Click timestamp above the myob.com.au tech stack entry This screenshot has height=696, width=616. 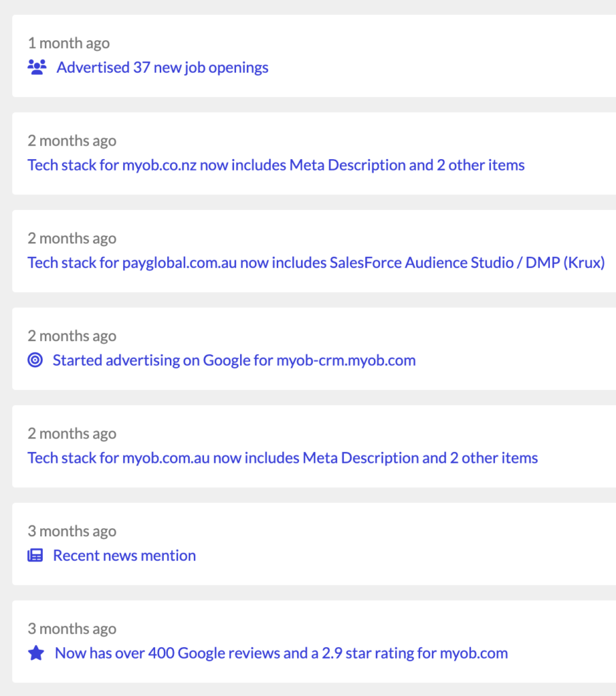point(72,434)
